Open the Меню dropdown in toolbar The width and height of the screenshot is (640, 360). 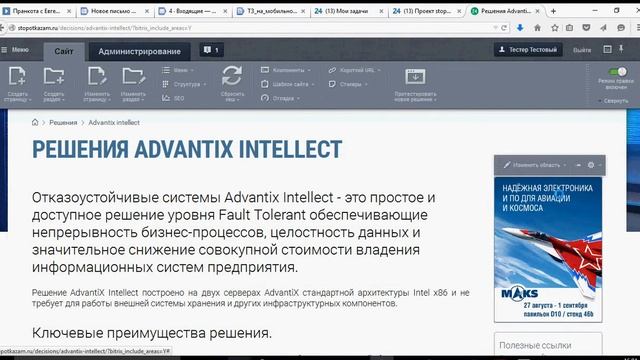click(x=178, y=70)
